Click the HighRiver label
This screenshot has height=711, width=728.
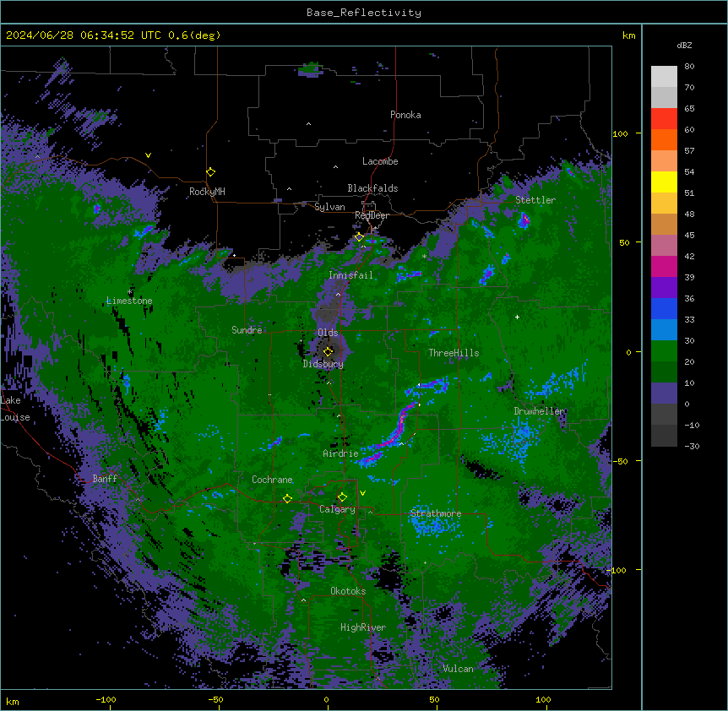point(363,627)
